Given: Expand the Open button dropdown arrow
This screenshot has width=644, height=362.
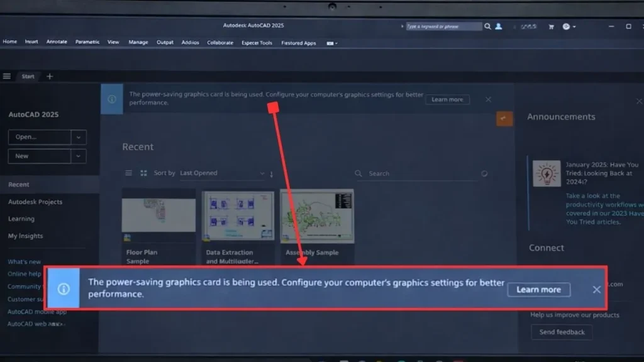Looking at the screenshot, I should tap(78, 137).
